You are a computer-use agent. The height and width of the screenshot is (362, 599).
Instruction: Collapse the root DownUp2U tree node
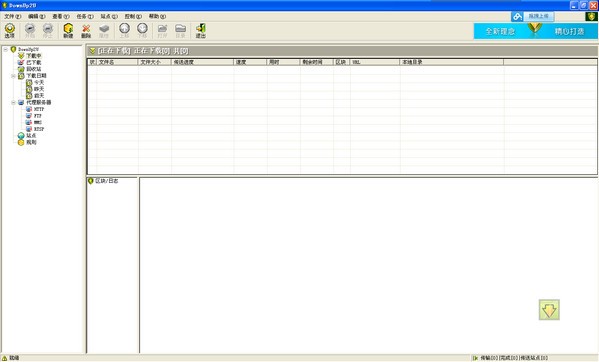tap(6, 49)
